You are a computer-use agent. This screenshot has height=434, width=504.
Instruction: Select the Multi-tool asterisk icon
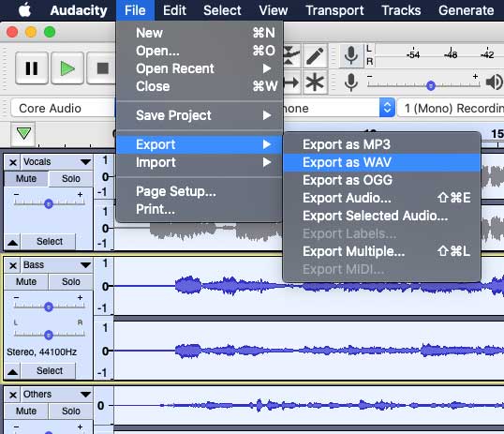pos(315,82)
